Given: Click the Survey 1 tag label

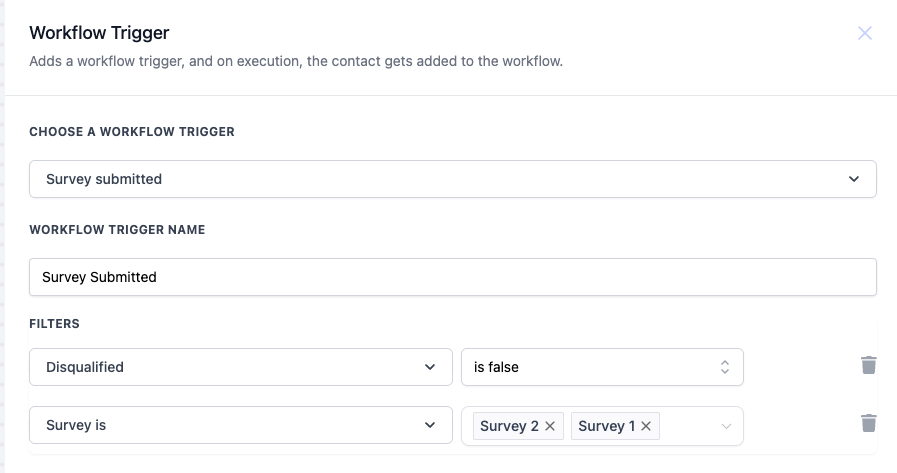Looking at the screenshot, I should coord(606,426).
